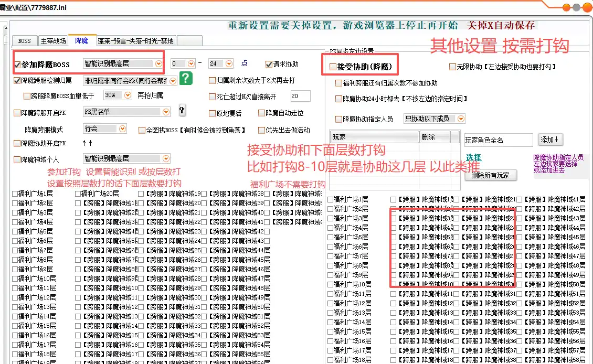Switch to the BOSS tab

pos(24,41)
